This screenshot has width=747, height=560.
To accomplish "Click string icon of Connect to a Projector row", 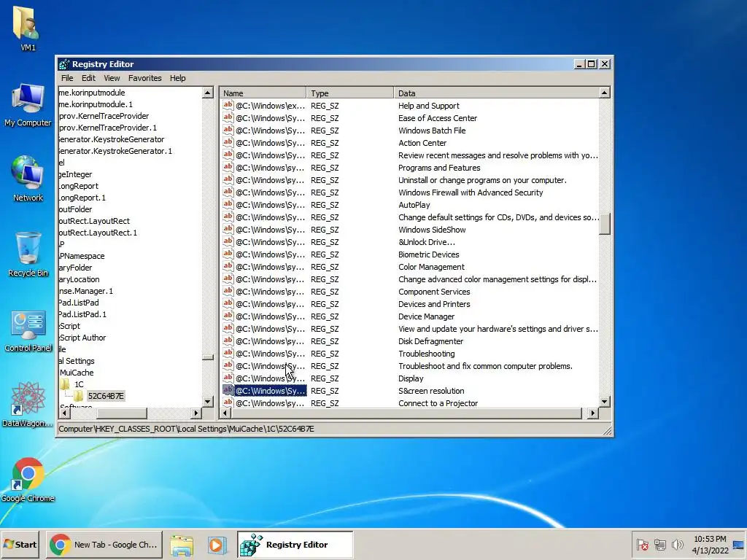I will pyautogui.click(x=228, y=402).
